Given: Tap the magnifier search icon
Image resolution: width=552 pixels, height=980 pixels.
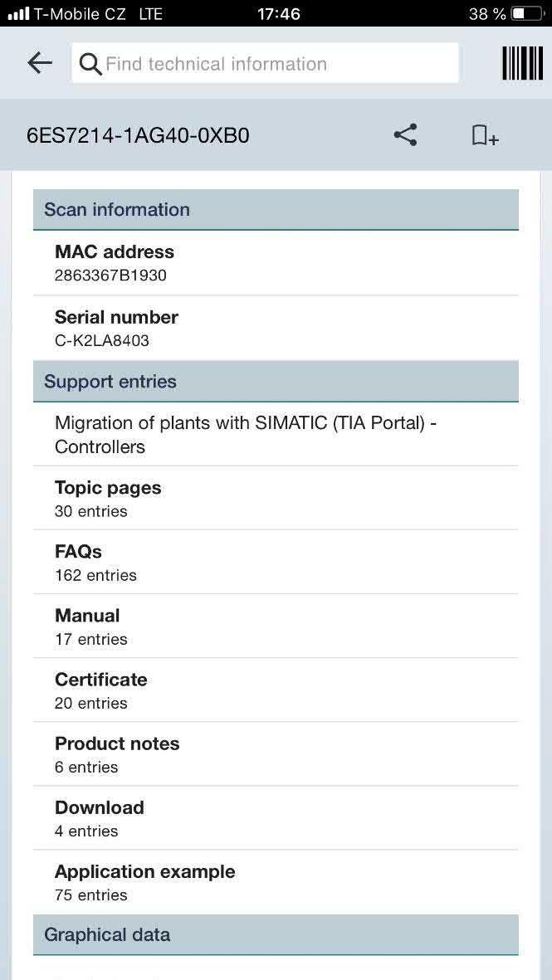Looking at the screenshot, I should 90,64.
